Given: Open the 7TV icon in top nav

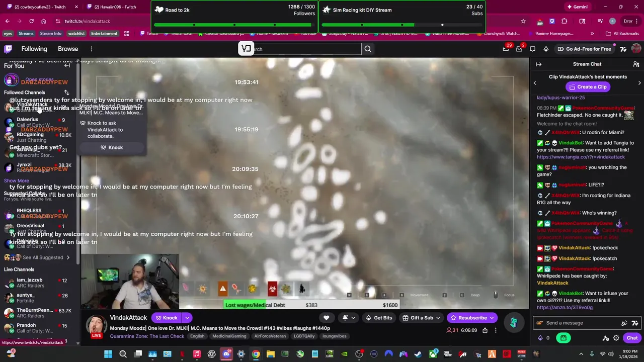Looking at the screenshot, I should click(x=623, y=49).
